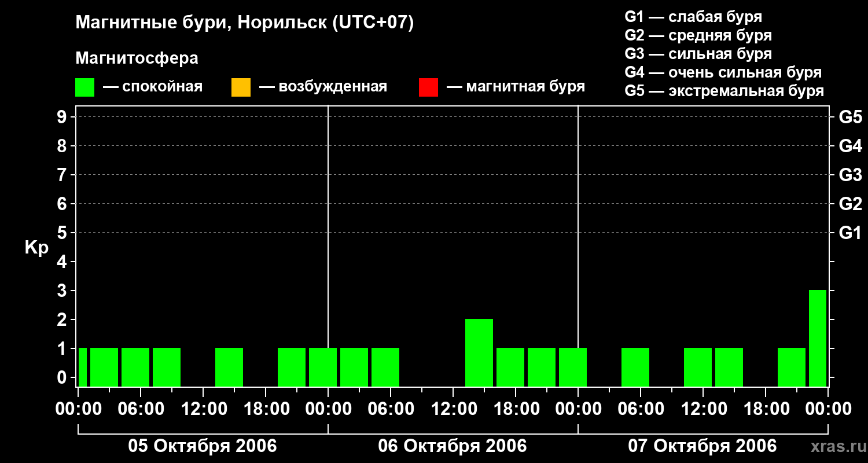
Task: Select the date label '06 Октября 2006'
Action: pos(453,446)
